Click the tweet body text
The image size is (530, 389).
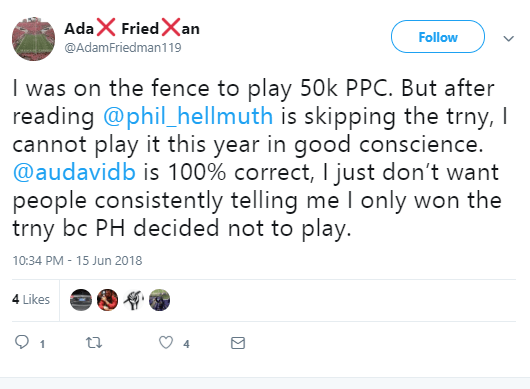260,158
